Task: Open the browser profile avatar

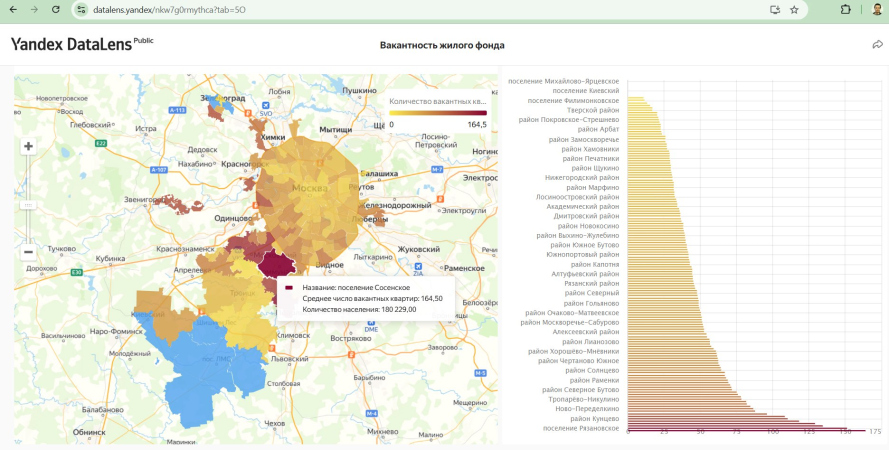Action: [x=876, y=9]
